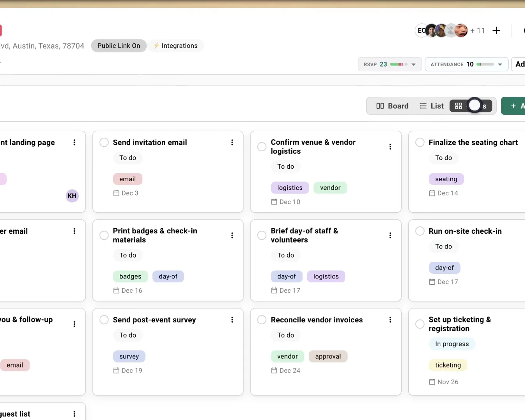Change In progress status on ticketing card
Screen dimensions: 525x420
coord(452,344)
